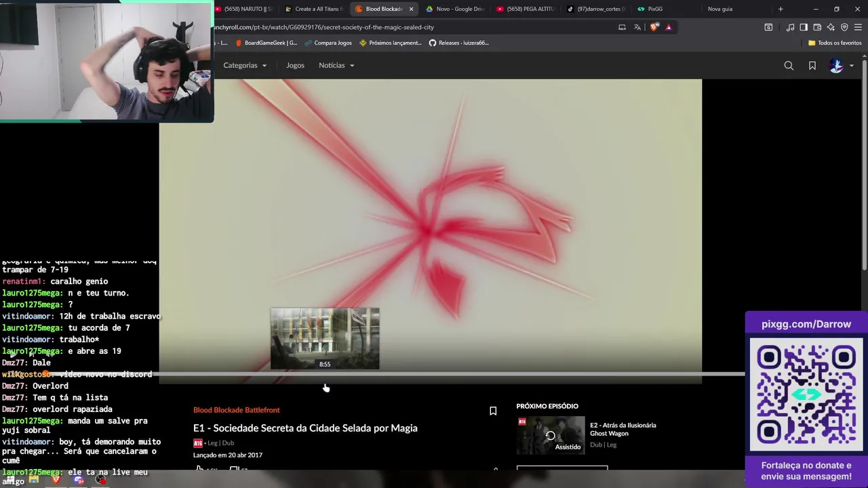Switch to the NARUTO YouTube tab

(244, 9)
